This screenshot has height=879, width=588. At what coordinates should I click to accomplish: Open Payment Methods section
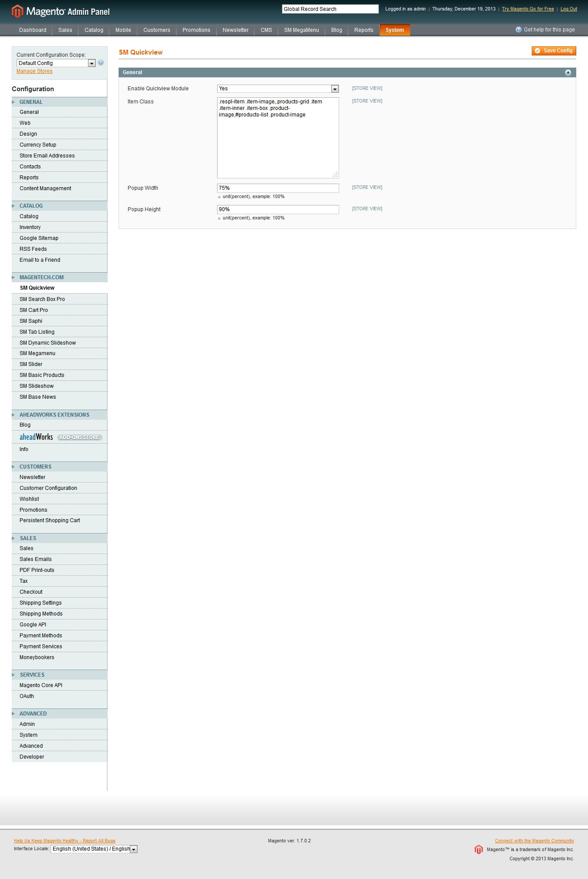59,636
